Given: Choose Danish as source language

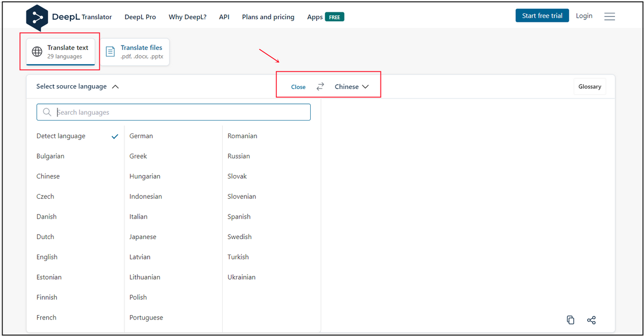Looking at the screenshot, I should pos(47,216).
